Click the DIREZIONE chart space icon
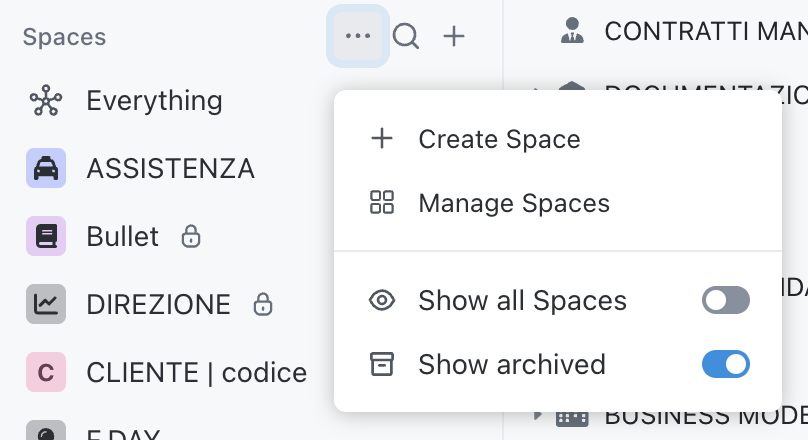The width and height of the screenshot is (808, 440). pos(46,304)
